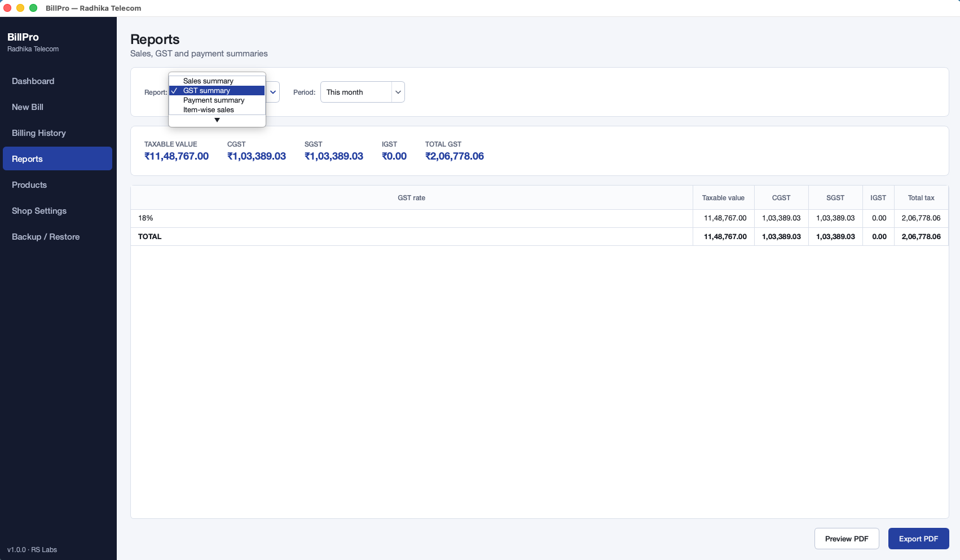Choose Payment summary report option
The image size is (960, 560).
point(217,100)
